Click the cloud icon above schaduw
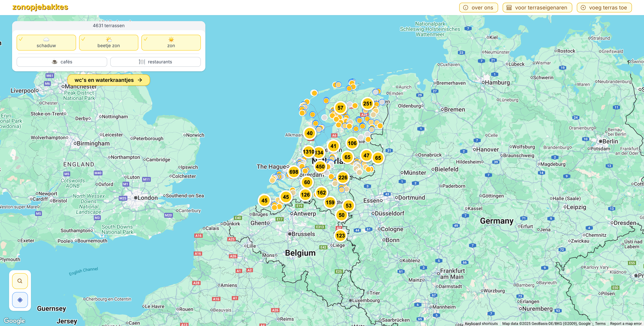644x326 pixels. pos(46,39)
